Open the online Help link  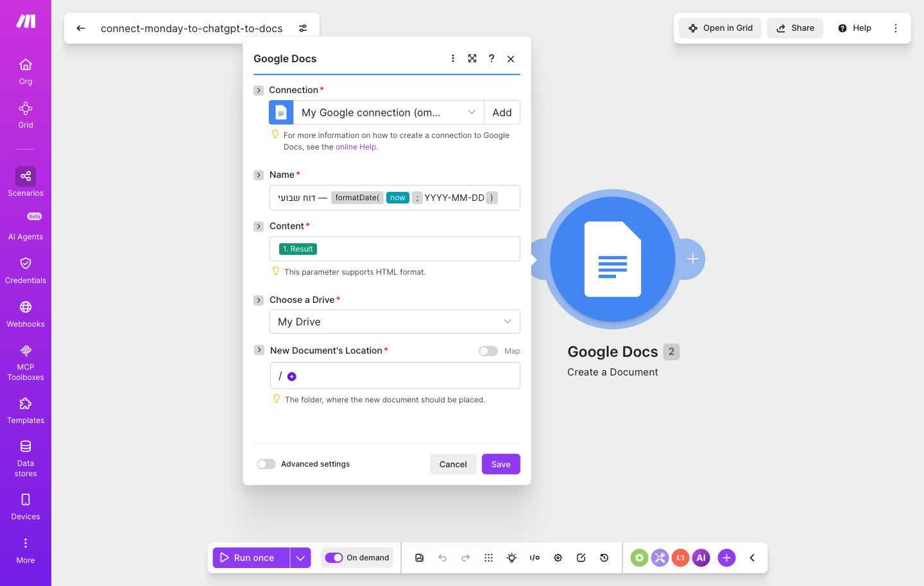point(355,147)
